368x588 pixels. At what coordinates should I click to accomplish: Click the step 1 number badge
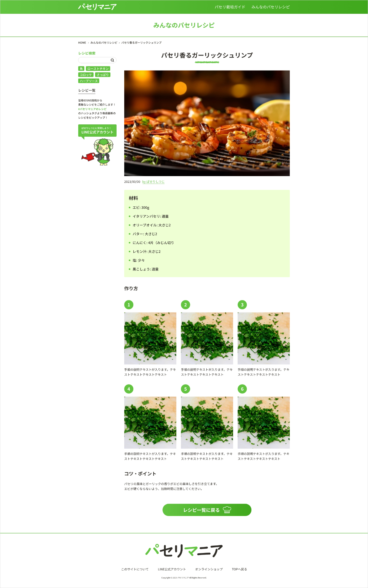(x=129, y=305)
